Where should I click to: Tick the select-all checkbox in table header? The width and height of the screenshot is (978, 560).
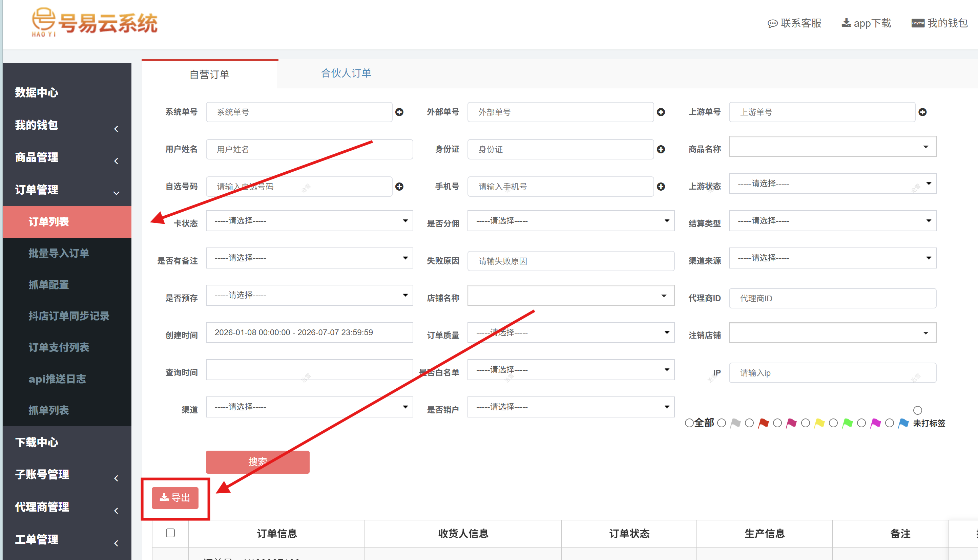tap(170, 533)
